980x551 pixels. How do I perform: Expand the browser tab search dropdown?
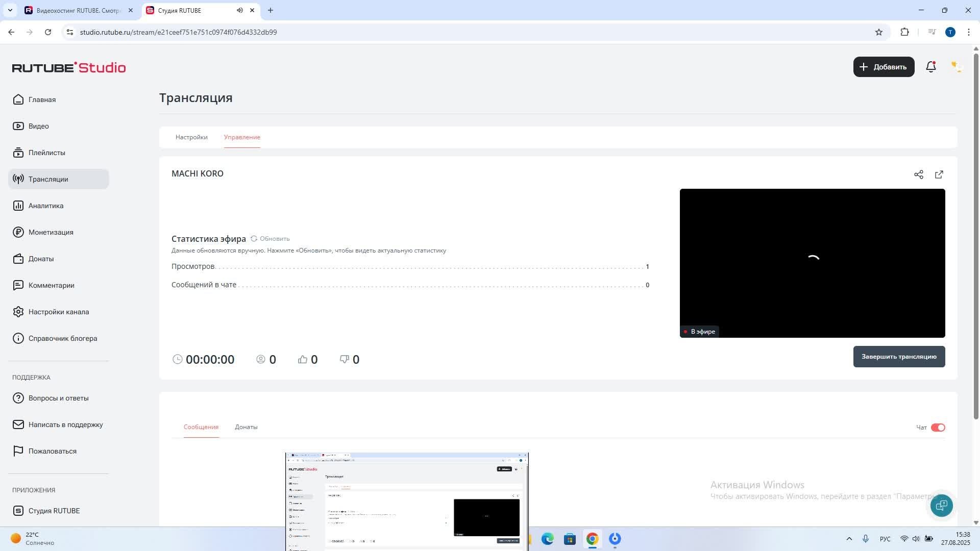click(10, 10)
